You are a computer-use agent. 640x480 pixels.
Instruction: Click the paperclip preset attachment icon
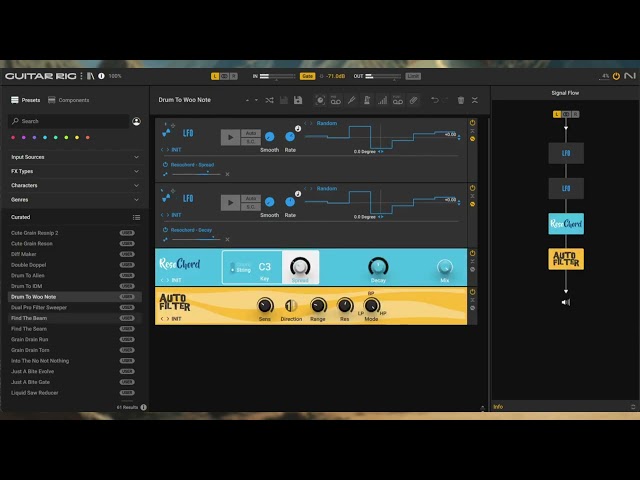tap(413, 100)
